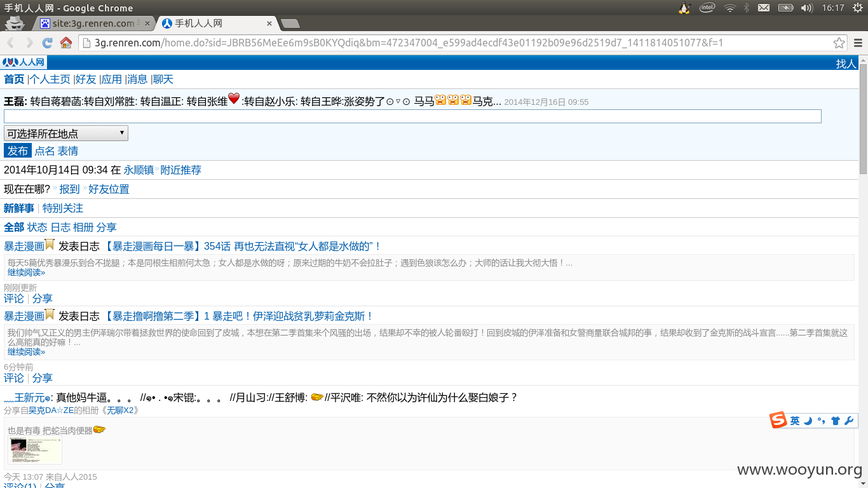Viewport: 868px width, 488px height.
Task: Click the 找人 link in header
Action: coord(846,64)
